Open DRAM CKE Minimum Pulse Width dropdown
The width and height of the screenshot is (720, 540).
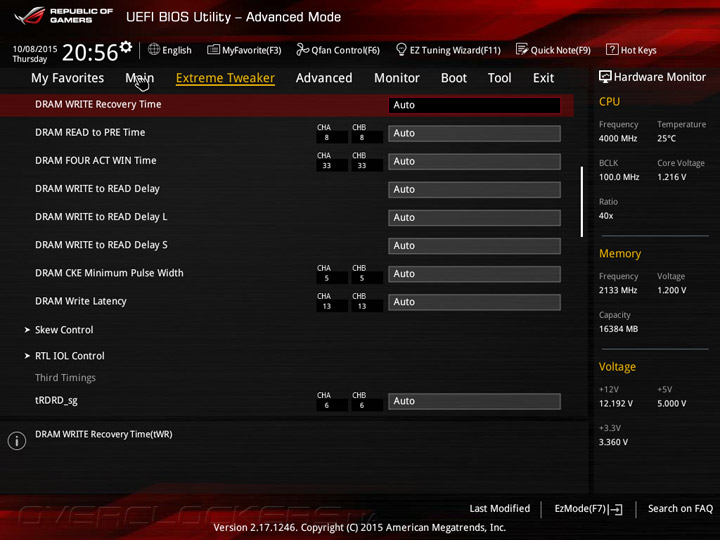click(474, 274)
